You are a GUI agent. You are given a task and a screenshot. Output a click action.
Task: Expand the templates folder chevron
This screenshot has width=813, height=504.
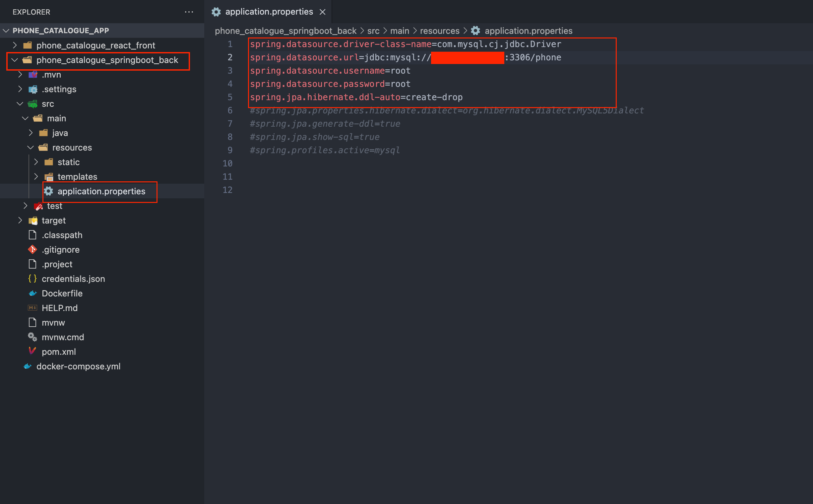pos(36,176)
